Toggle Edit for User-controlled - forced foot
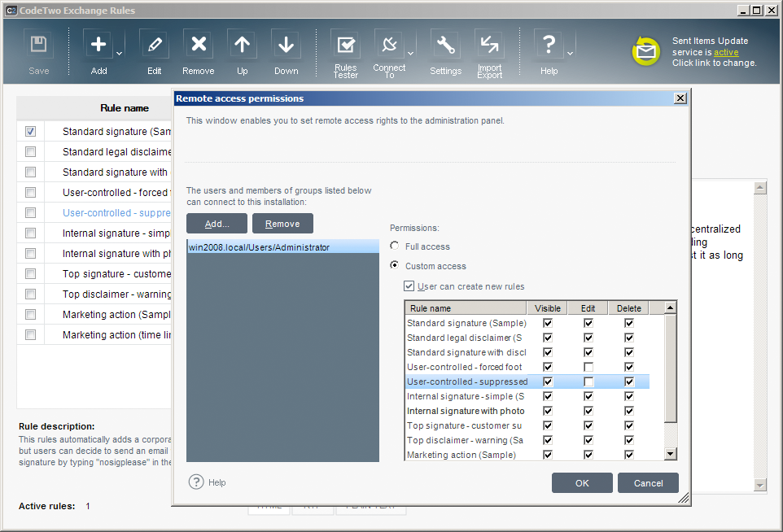783x532 pixels. [588, 367]
